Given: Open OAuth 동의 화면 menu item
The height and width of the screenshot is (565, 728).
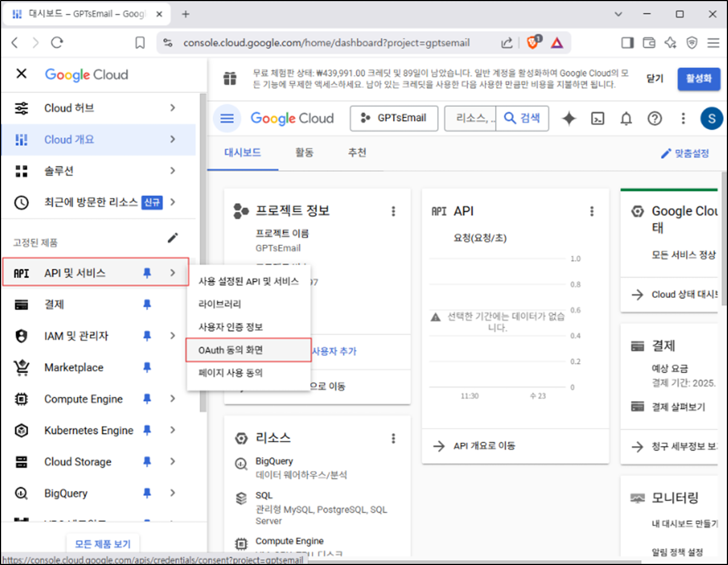Looking at the screenshot, I should tap(249, 350).
